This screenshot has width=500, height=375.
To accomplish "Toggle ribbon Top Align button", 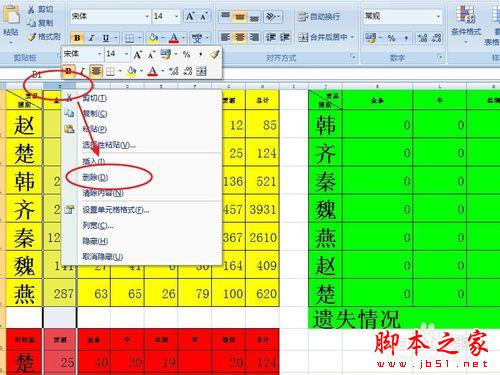I will [x=225, y=16].
